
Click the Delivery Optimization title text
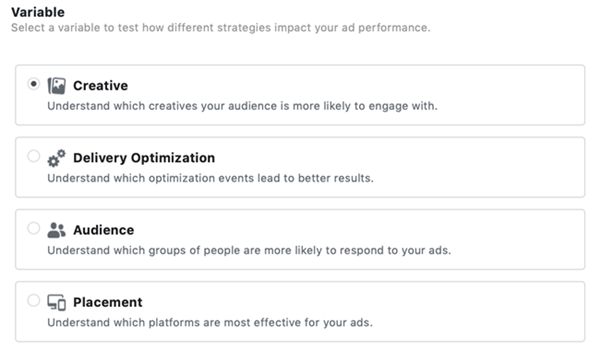point(144,158)
